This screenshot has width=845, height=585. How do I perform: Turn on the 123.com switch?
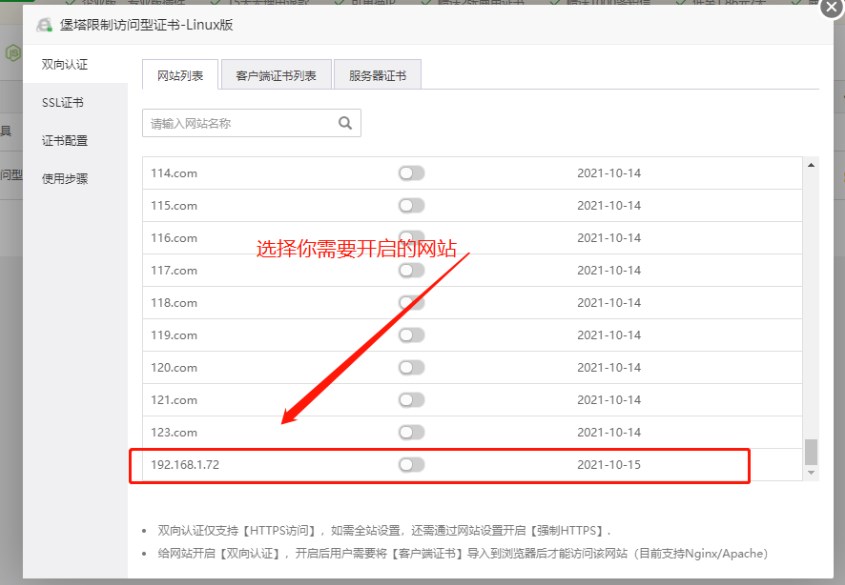pos(411,432)
